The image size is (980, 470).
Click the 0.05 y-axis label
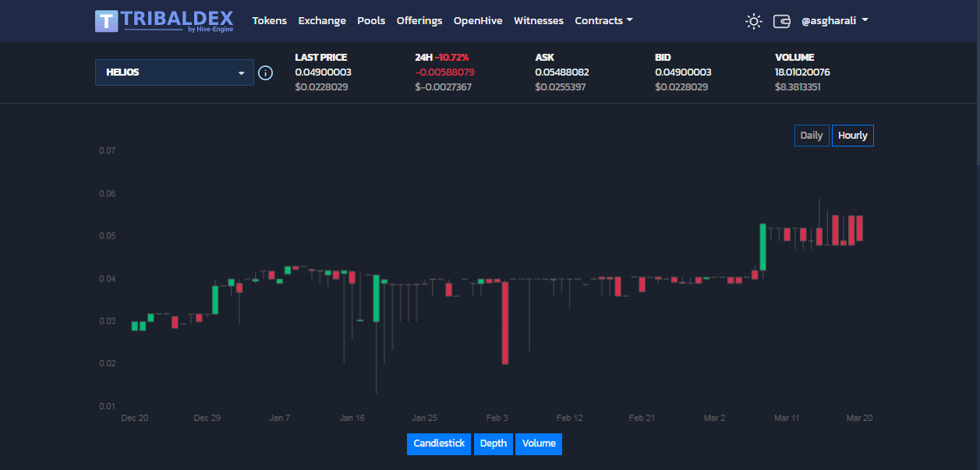tap(107, 236)
